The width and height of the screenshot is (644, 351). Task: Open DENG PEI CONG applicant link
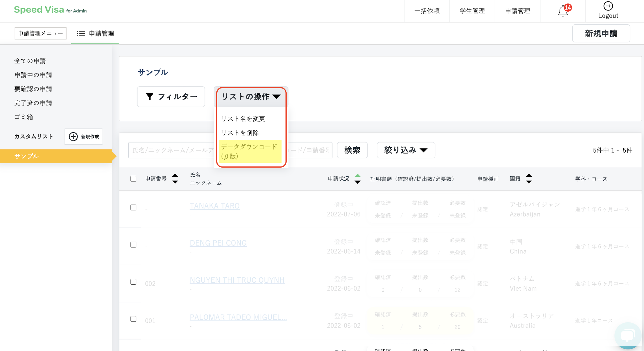pyautogui.click(x=218, y=243)
